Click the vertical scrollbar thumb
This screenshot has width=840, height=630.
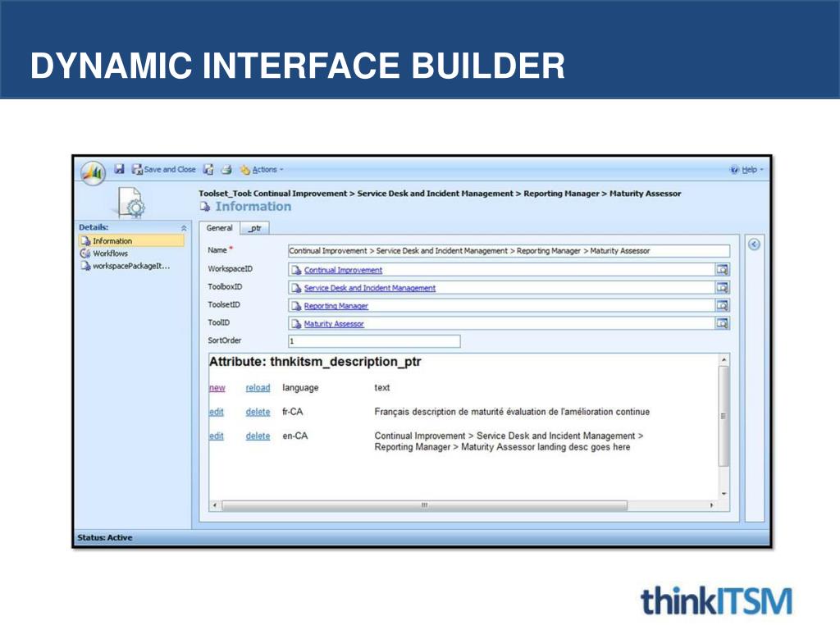(x=724, y=416)
